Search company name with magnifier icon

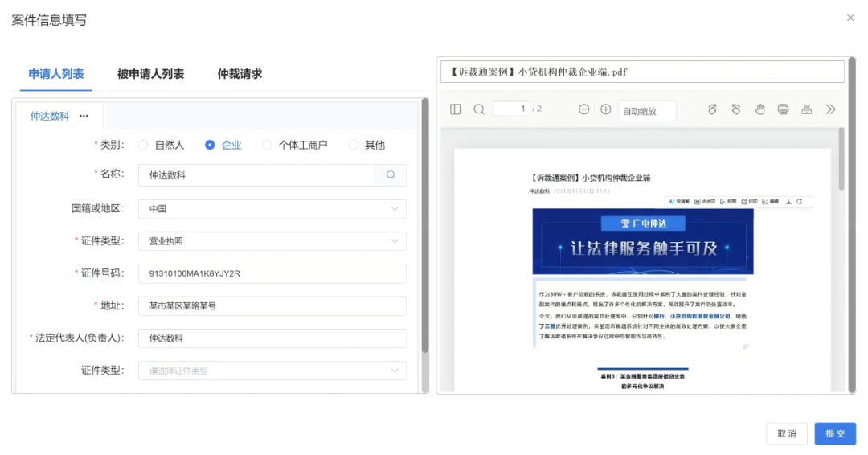[x=391, y=175]
